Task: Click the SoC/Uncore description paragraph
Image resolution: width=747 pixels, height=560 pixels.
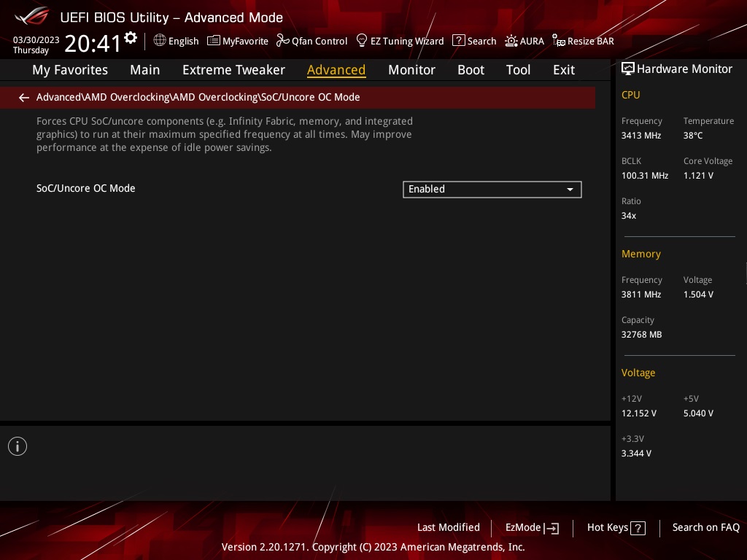Action: click(225, 134)
